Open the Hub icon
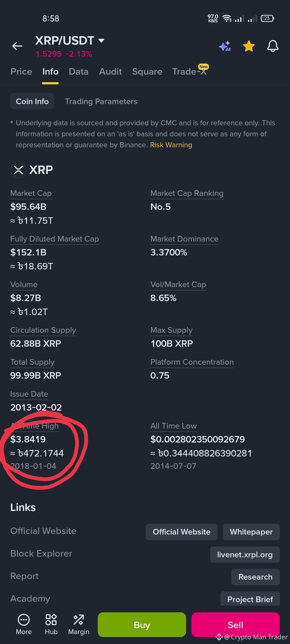This screenshot has width=290, height=644. point(51,624)
